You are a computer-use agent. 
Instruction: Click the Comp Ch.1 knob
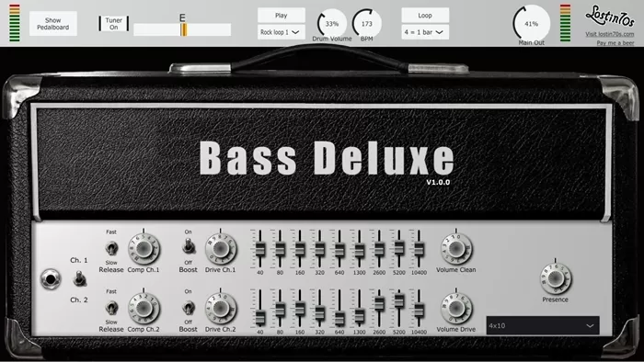(144, 249)
